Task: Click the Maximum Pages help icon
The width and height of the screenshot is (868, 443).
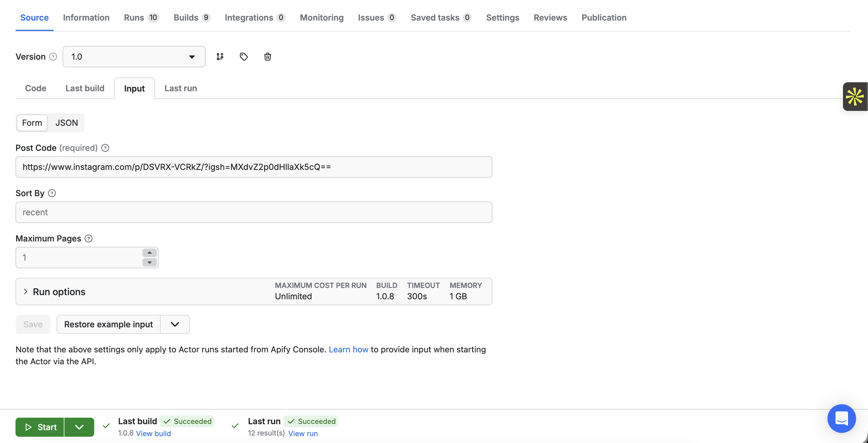Action: [89, 238]
